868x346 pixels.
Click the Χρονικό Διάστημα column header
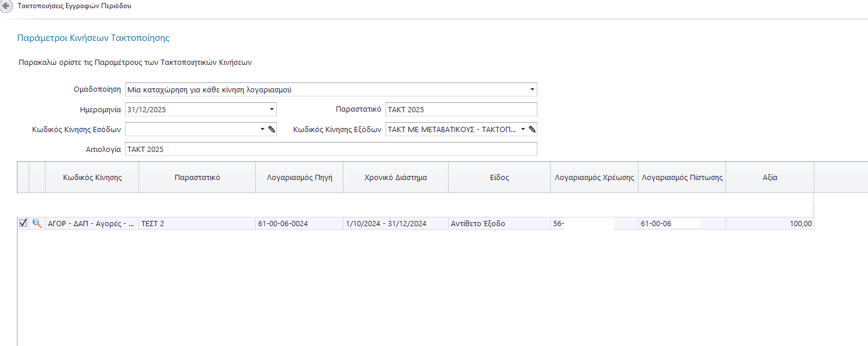[395, 178]
